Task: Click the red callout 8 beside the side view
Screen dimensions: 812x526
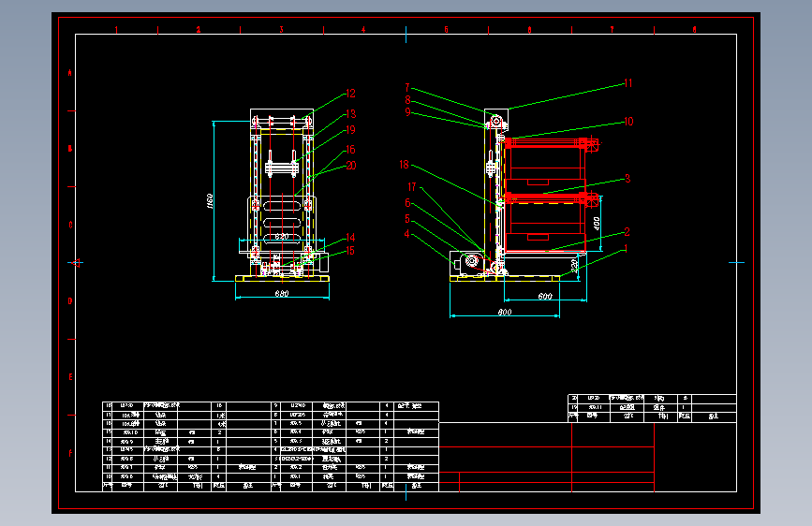Action: 408,100
